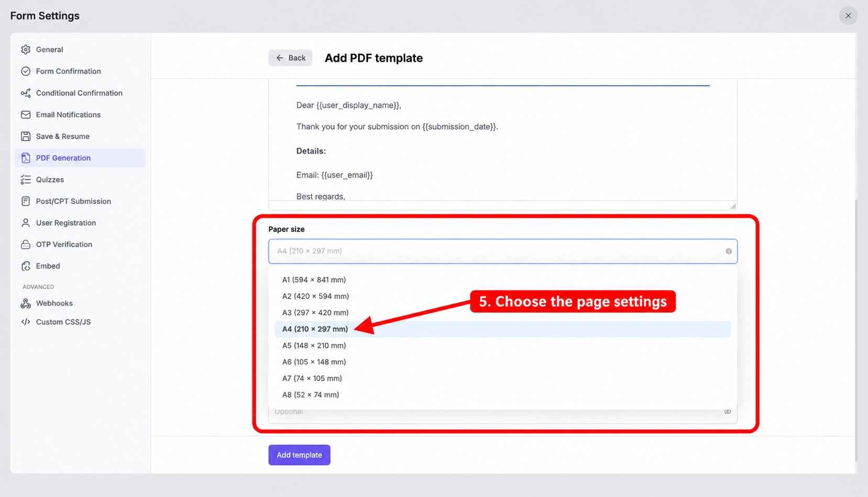Click the Save & Resume disk icon
This screenshot has height=497, width=868.
26,136
